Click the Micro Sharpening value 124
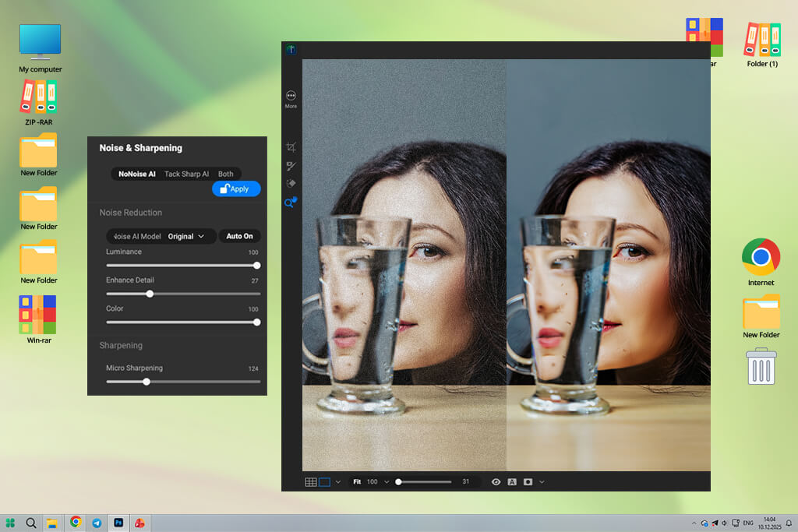 click(253, 368)
